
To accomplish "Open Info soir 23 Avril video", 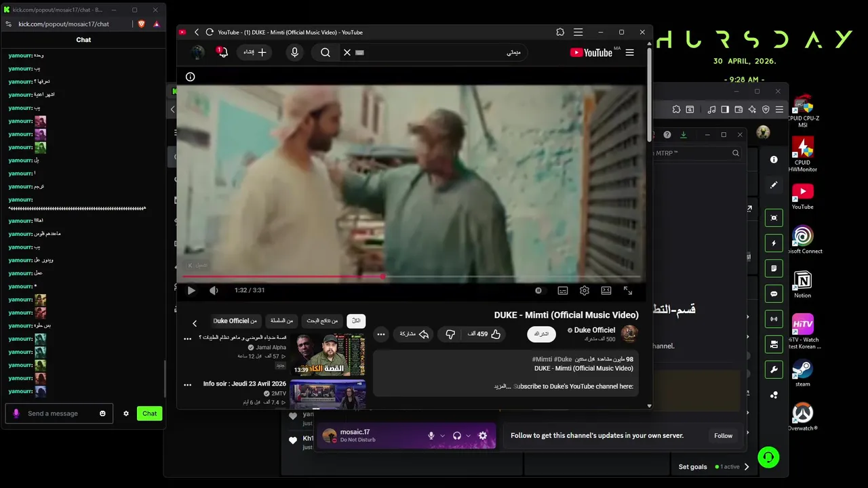I will [328, 394].
